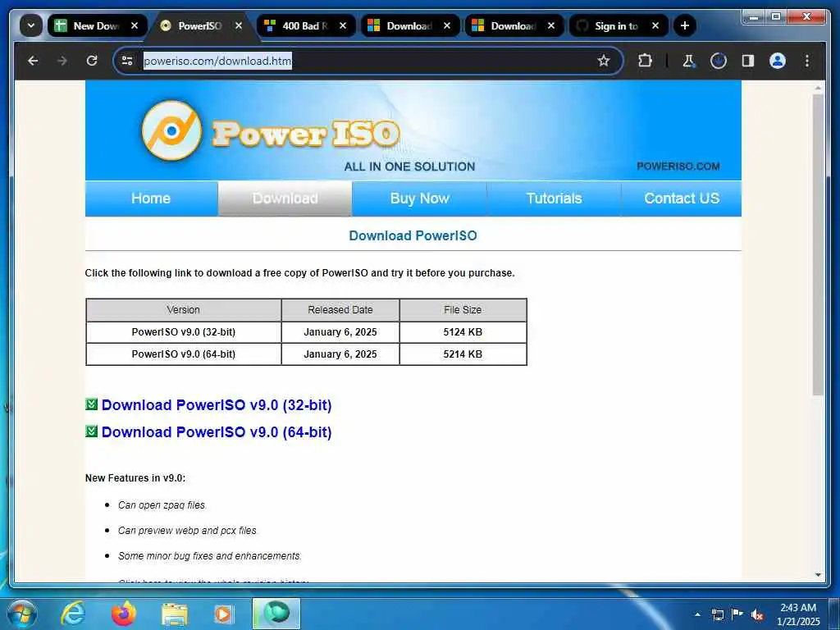Viewport: 840px width, 630px height.
Task: Open the Windows Start menu
Action: [x=22, y=614]
